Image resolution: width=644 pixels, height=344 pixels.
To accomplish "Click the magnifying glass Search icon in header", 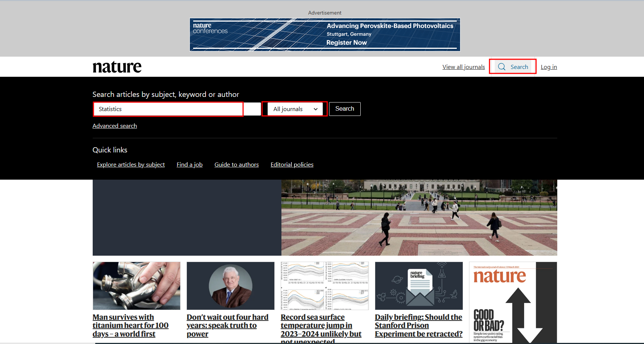I will coord(502,67).
